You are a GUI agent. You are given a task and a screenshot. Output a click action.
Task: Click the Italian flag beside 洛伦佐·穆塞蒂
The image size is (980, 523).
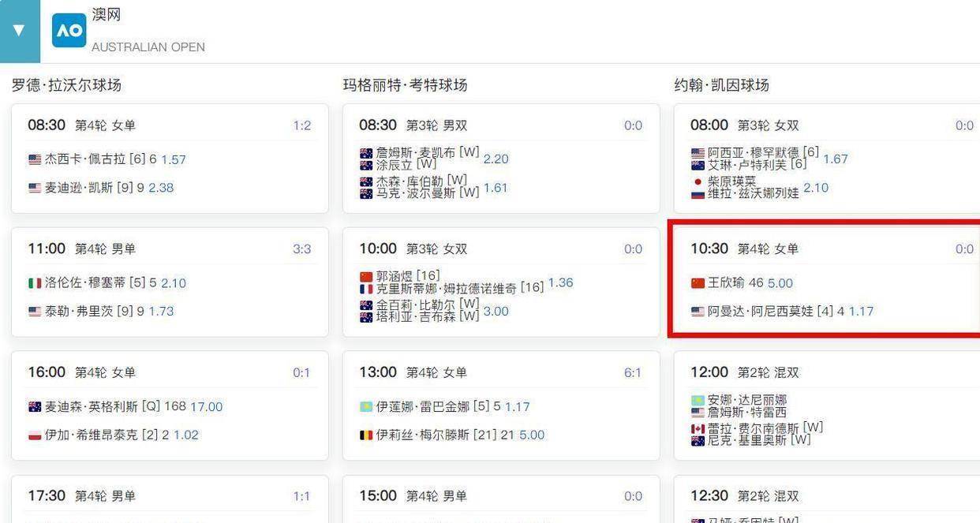(35, 283)
